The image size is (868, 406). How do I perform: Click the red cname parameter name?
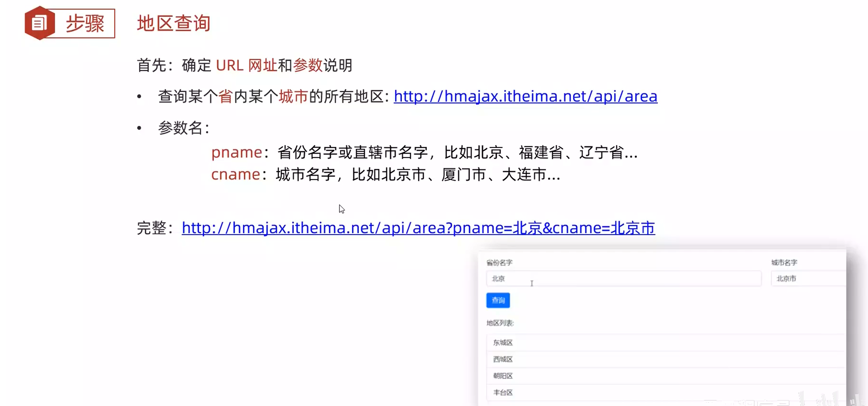235,174
